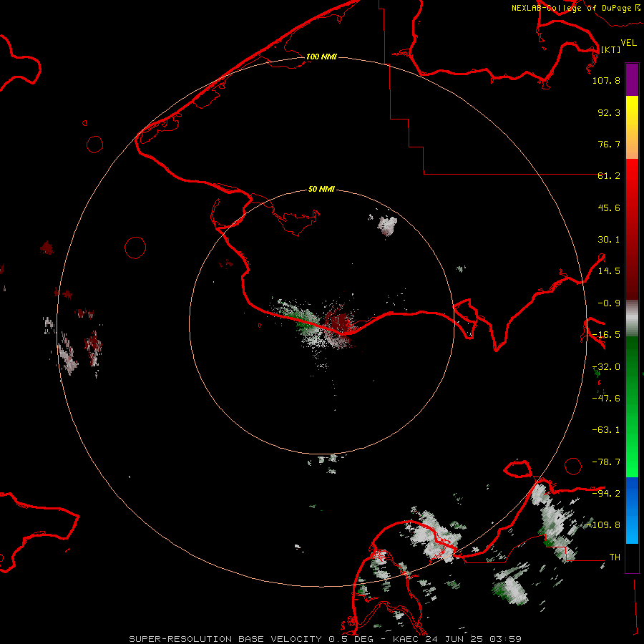This screenshot has width=644, height=644.
Task: Pick the gray near-zero color bar segment
Action: (x=632, y=318)
